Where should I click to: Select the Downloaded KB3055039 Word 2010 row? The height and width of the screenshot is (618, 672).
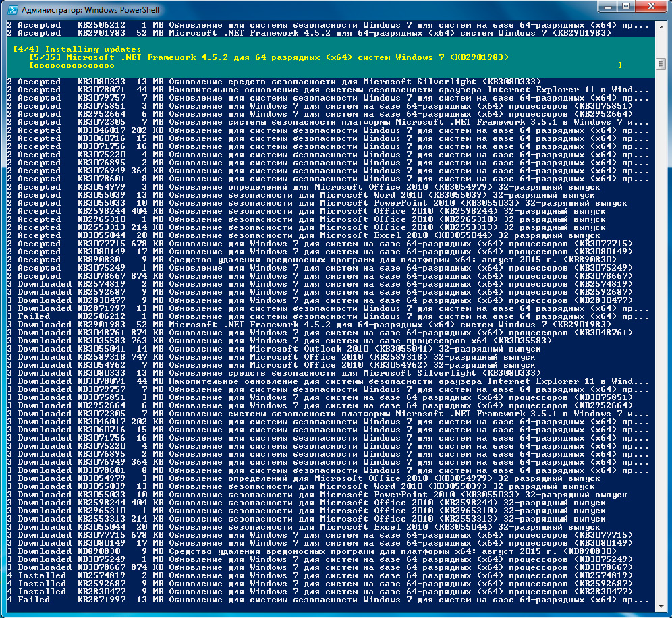(301, 486)
